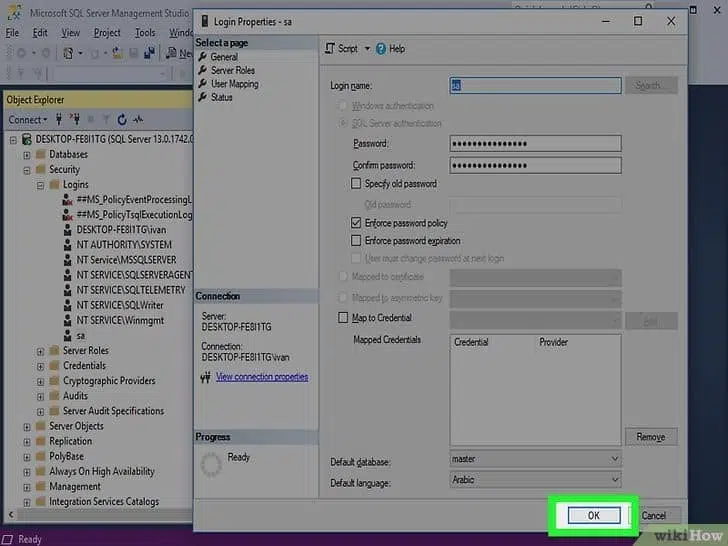Screen dimensions: 728x546
Task: Click into the Password field
Action: (535, 144)
